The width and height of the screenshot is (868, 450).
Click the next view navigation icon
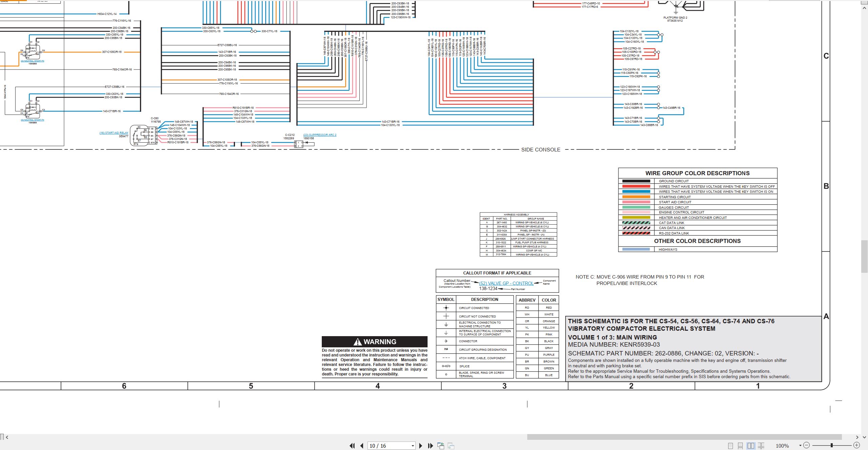(x=451, y=446)
